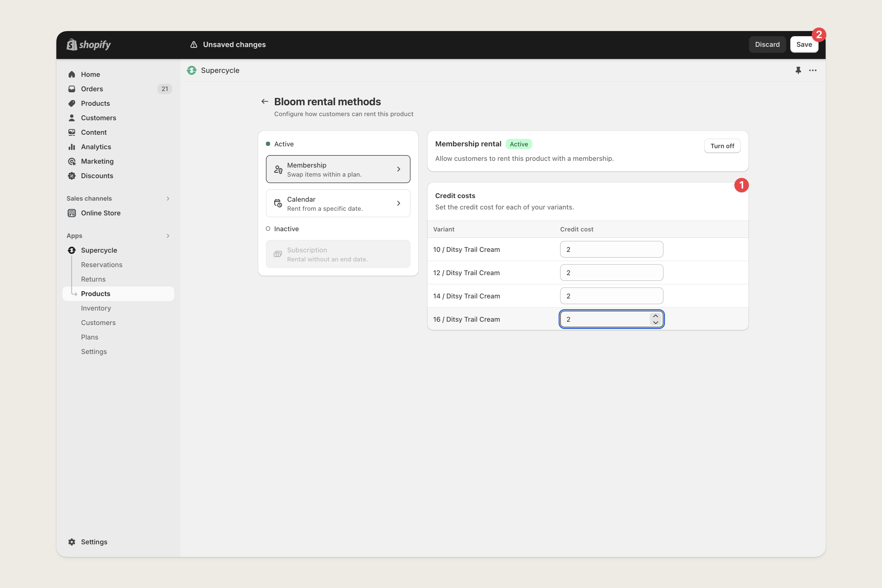Click the unsaved changes warning icon

[x=194, y=45]
